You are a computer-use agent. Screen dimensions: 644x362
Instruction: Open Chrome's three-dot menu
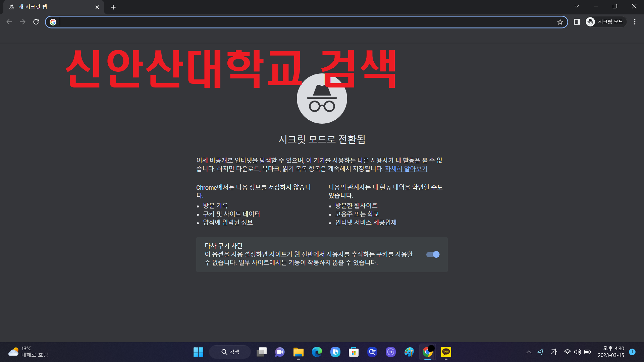(x=635, y=22)
